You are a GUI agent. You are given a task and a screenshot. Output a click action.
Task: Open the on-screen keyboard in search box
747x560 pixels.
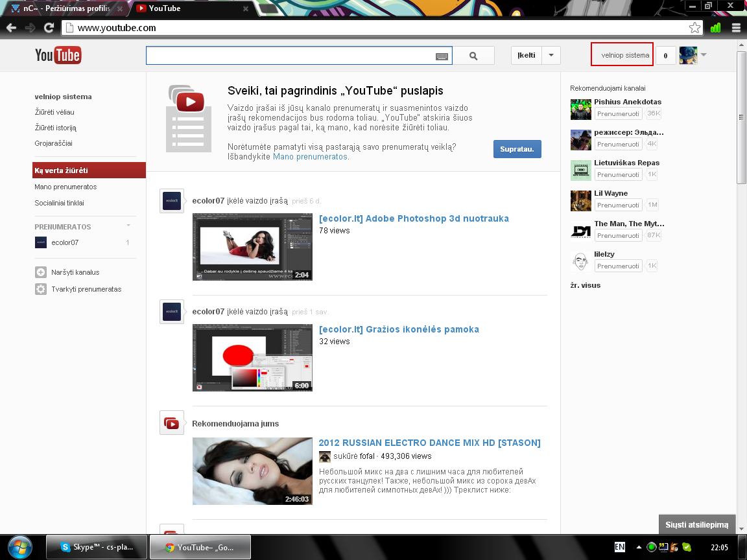(x=442, y=56)
